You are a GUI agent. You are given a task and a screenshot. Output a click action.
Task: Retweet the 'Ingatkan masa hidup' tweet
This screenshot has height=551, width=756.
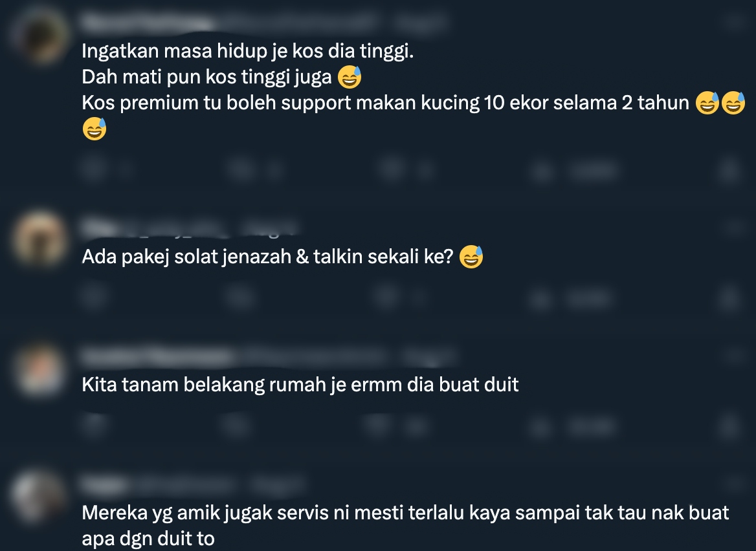click(x=241, y=169)
